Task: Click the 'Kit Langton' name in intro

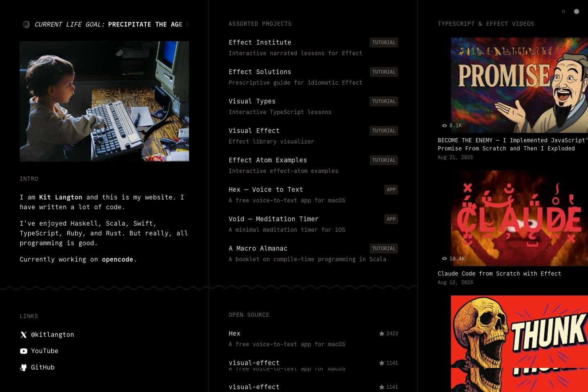Action: coord(61,197)
